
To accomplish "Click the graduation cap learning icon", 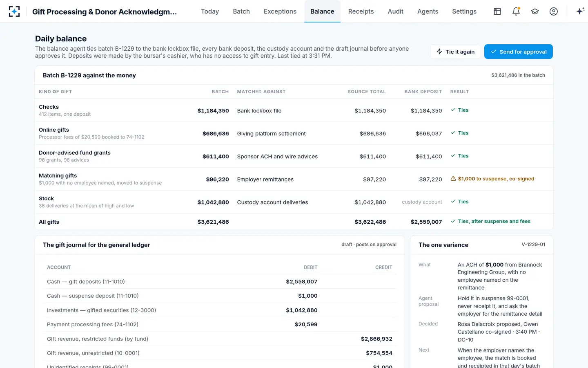I will pyautogui.click(x=535, y=11).
